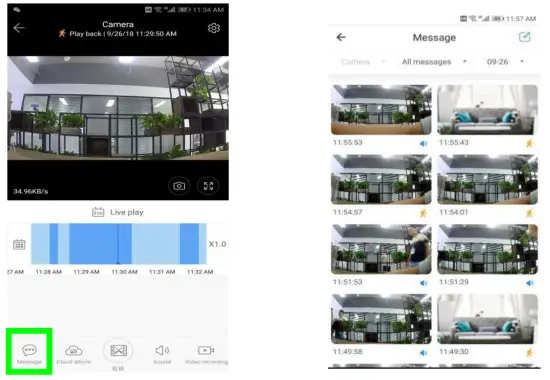Click the 11:51:29 timestamp text
Viewport: 550px width, 380px height.
pyautogui.click(x=454, y=282)
